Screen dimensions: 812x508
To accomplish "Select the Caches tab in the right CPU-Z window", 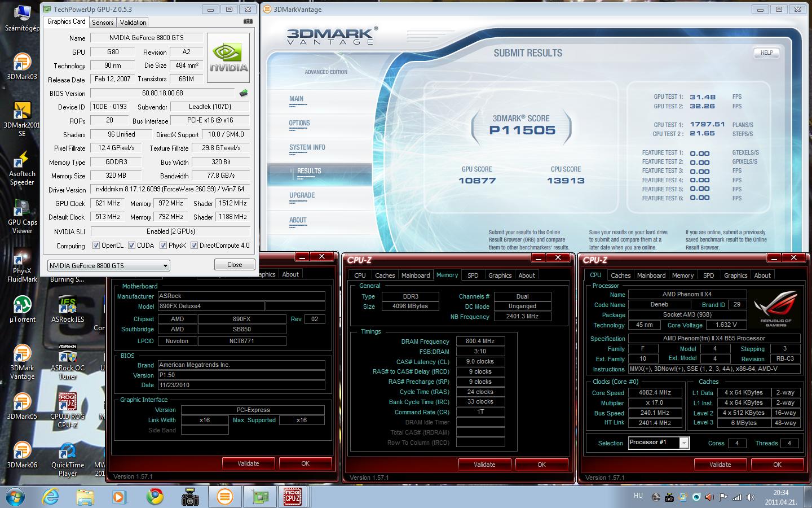I will coord(620,275).
